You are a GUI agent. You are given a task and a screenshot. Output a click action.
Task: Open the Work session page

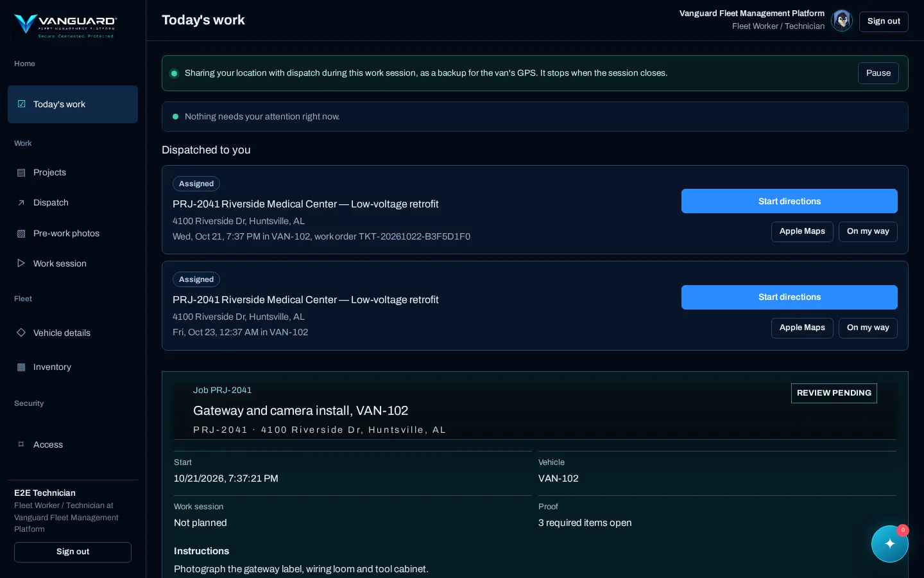73,263
